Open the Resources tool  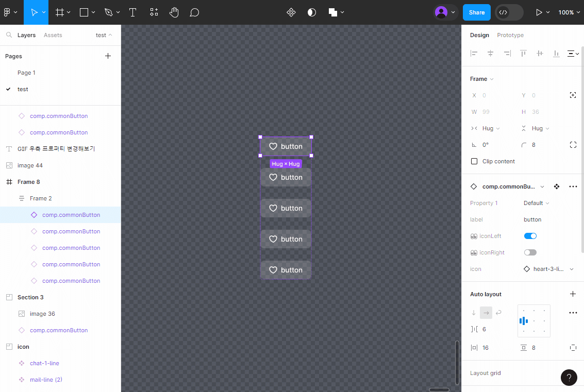[154, 12]
